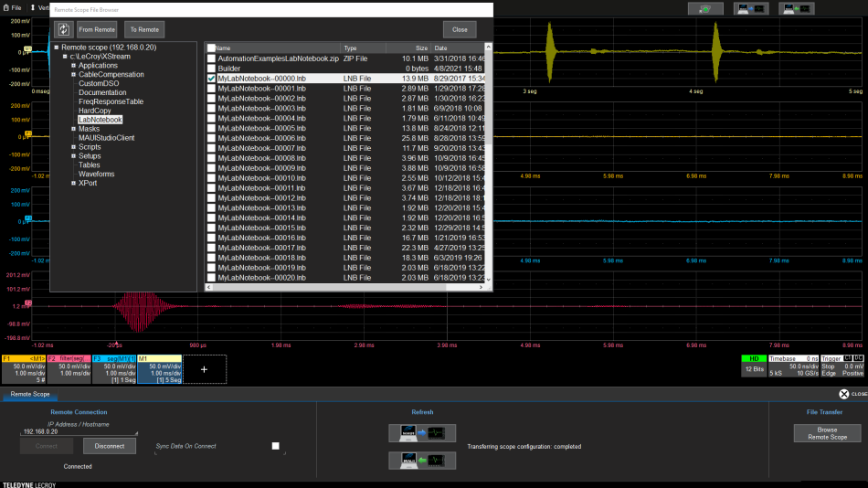The height and width of the screenshot is (488, 868).
Task: Check the Builder file checkbox
Action: click(212, 69)
